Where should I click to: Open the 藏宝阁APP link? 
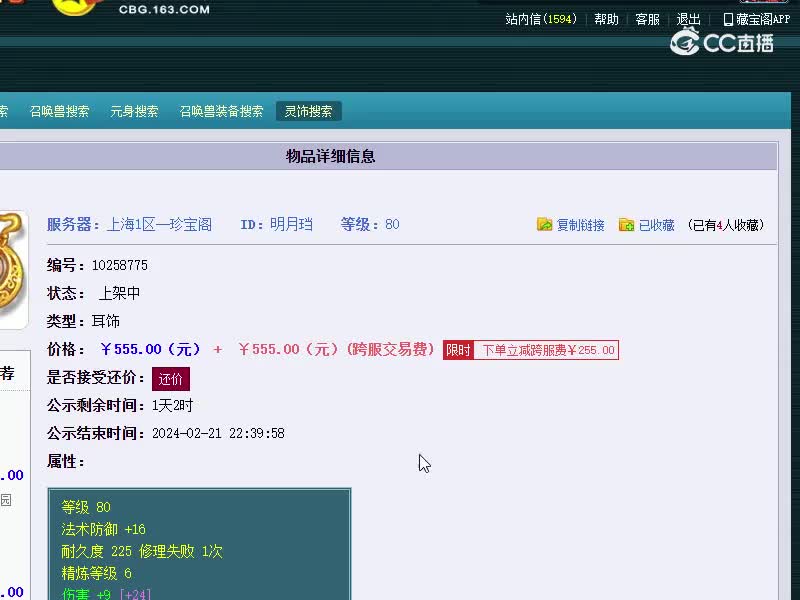[763, 19]
